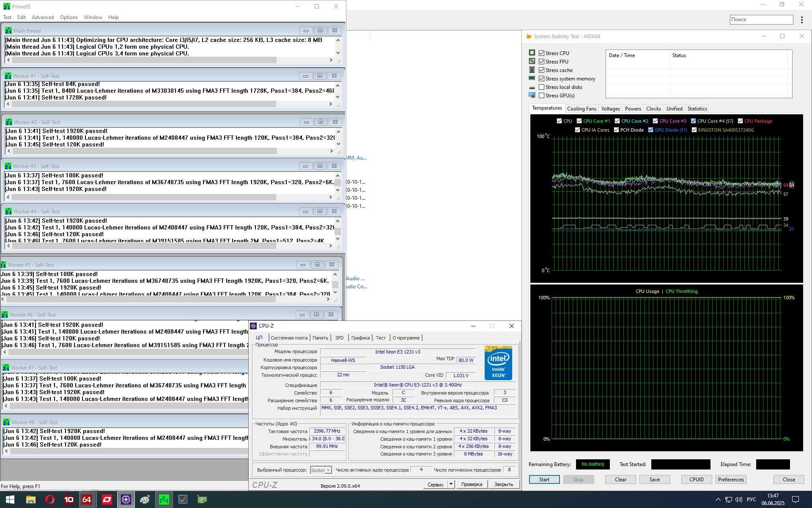The height and width of the screenshot is (508, 812).
Task: Click the Worker #3 window icon
Action: [x=8, y=166]
